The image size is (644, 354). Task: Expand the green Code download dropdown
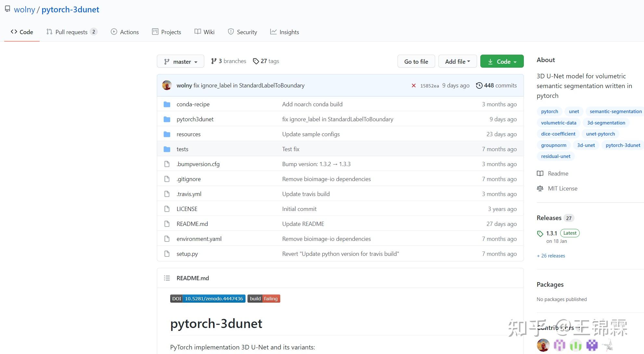coord(502,61)
